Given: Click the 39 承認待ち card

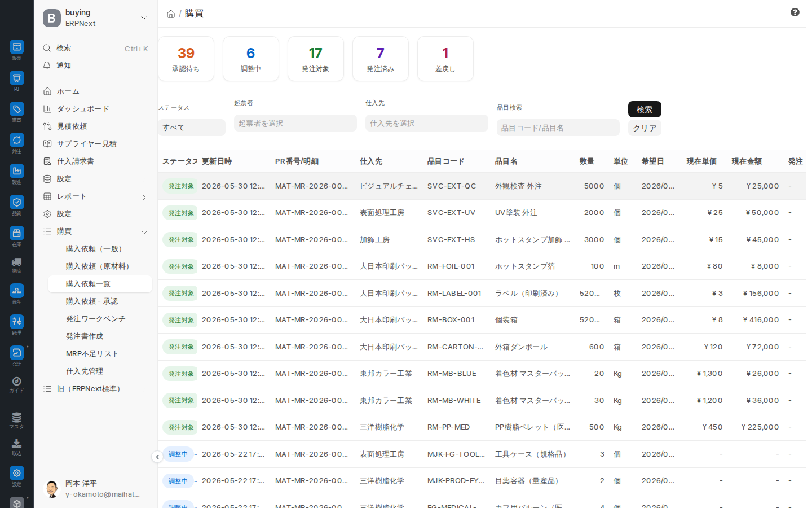Looking at the screenshot, I should (186, 59).
